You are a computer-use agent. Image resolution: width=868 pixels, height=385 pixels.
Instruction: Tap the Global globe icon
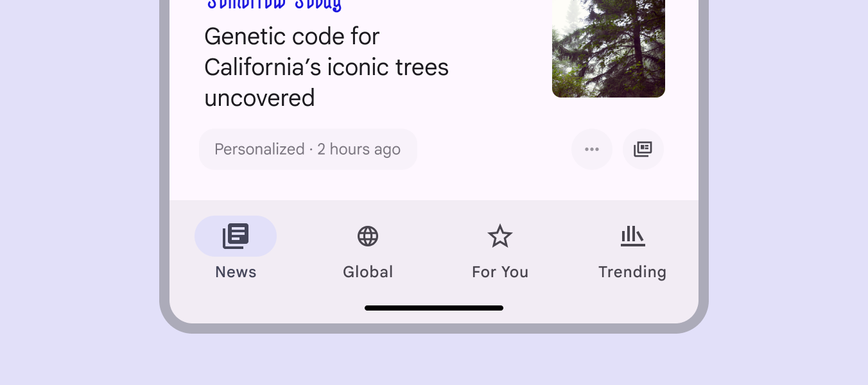pyautogui.click(x=368, y=236)
